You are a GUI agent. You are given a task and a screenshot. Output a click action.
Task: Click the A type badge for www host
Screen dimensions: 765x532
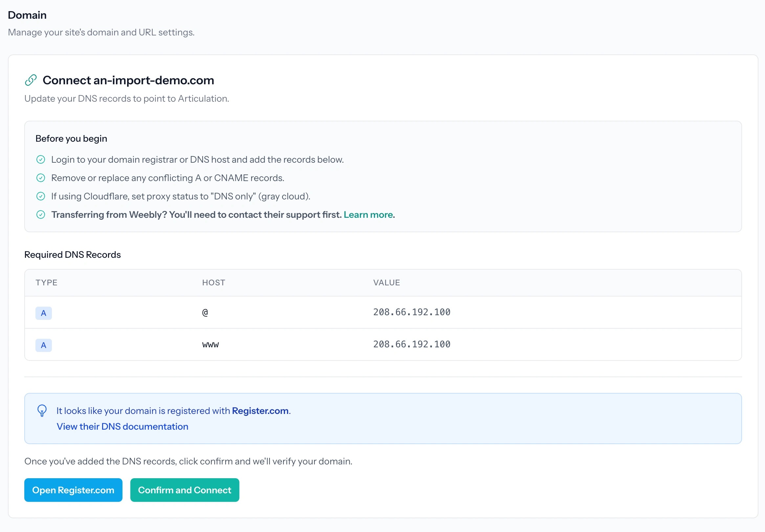click(43, 345)
